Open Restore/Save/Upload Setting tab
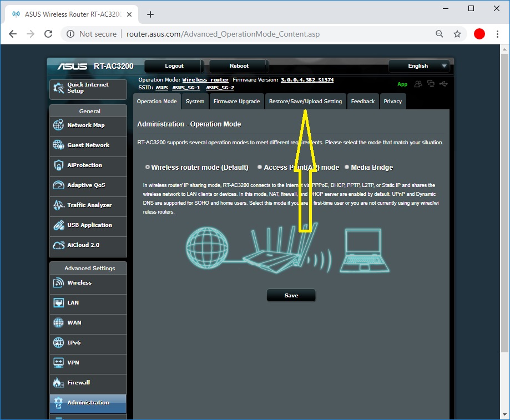The width and height of the screenshot is (510, 420). click(x=305, y=102)
